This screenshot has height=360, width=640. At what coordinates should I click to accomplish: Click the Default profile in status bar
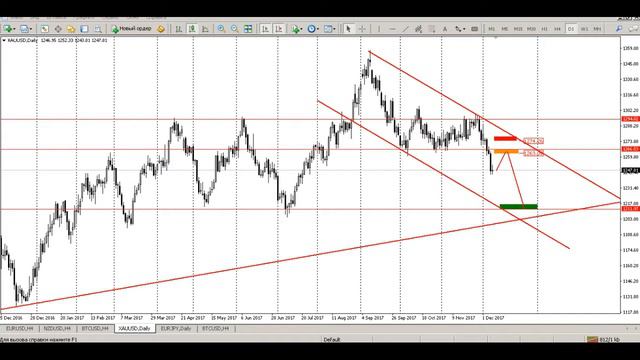point(332,340)
